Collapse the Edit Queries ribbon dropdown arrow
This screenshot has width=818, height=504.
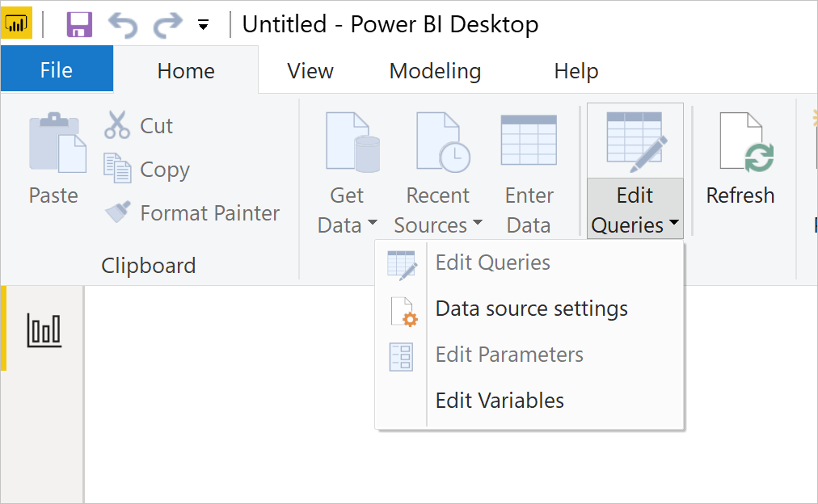pyautogui.click(x=674, y=223)
